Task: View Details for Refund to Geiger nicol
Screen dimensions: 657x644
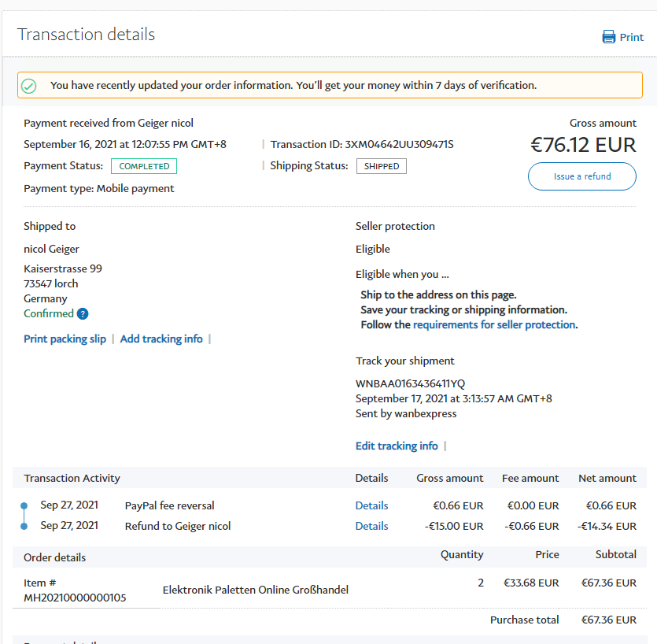Action: (371, 526)
